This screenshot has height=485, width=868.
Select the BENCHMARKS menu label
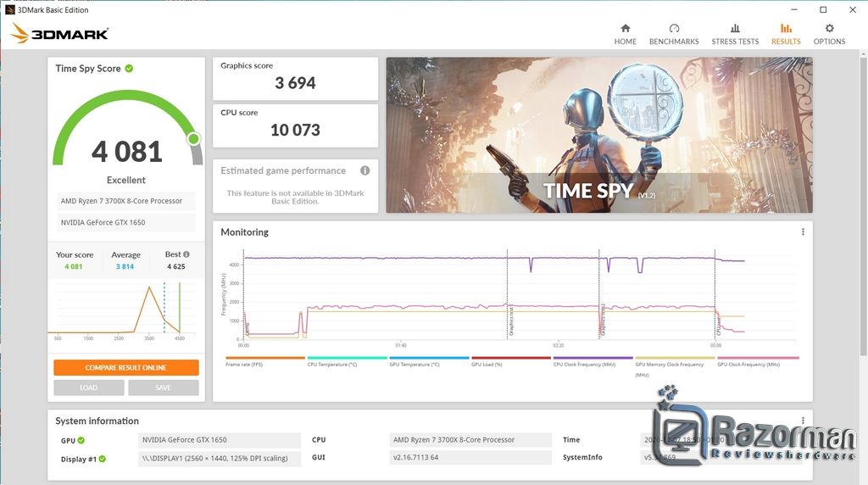(674, 42)
